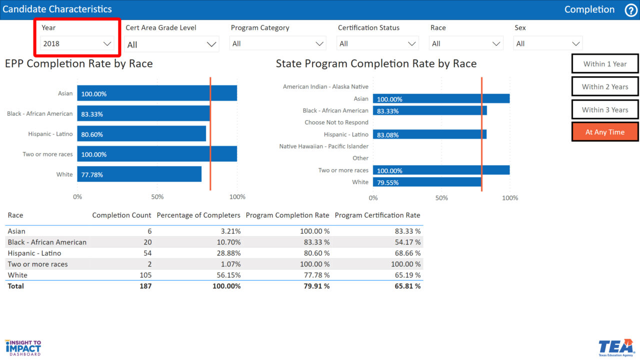Image resolution: width=640 pixels, height=364 pixels.
Task: Click the TEA Texas Education Agency logo
Action: pyautogui.click(x=616, y=348)
